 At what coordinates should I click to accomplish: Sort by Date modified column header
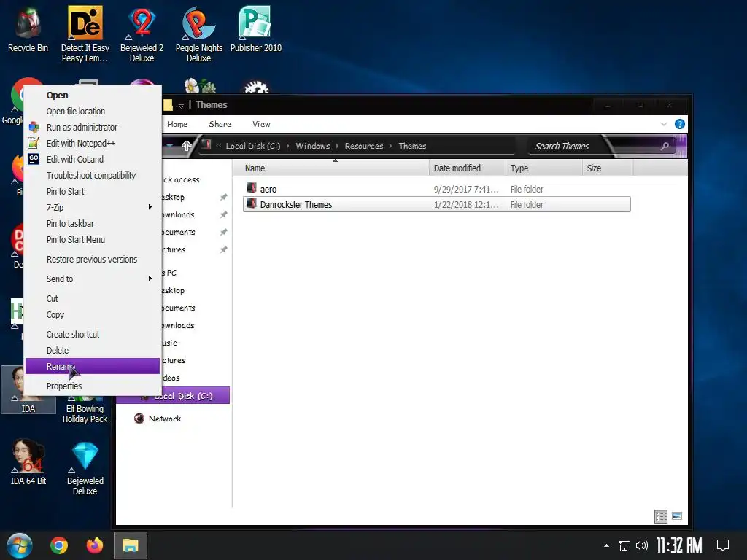(x=468, y=168)
